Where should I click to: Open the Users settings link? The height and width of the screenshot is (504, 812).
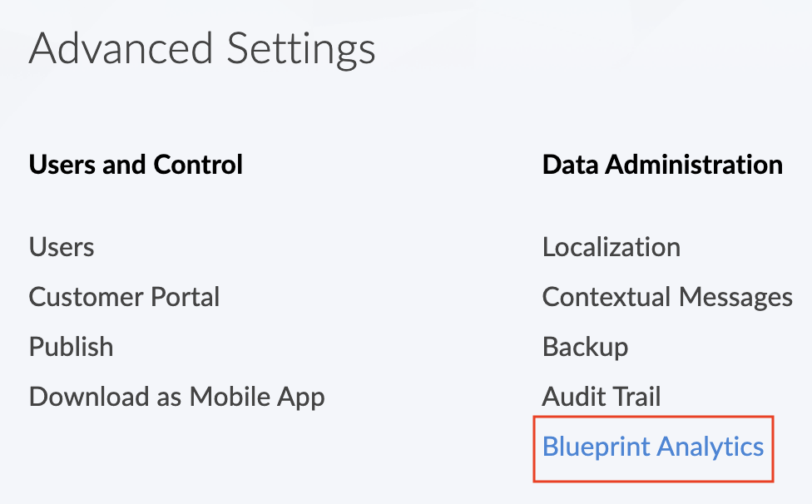click(62, 247)
